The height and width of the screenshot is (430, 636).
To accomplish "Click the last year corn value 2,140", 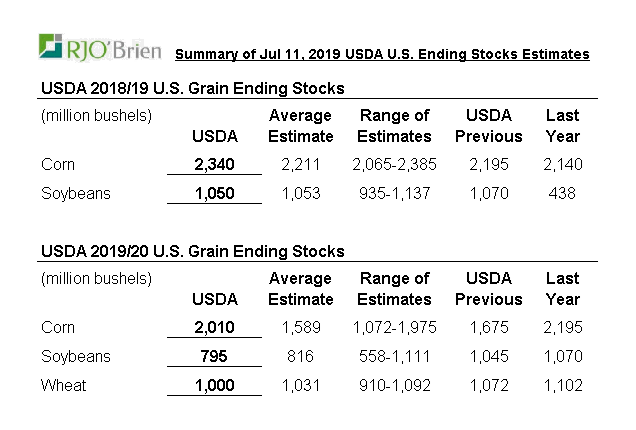I will [x=562, y=164].
